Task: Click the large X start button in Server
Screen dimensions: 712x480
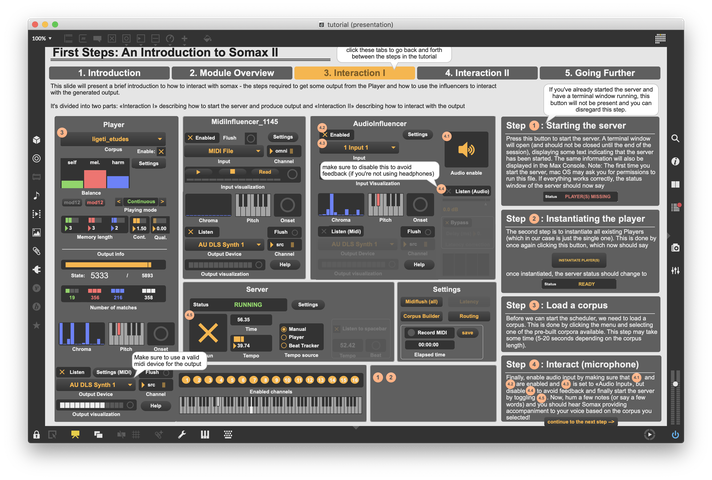Action: [208, 333]
